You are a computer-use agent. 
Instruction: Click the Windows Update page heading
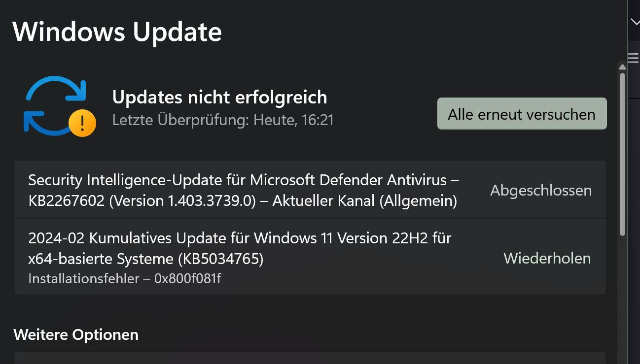117,32
